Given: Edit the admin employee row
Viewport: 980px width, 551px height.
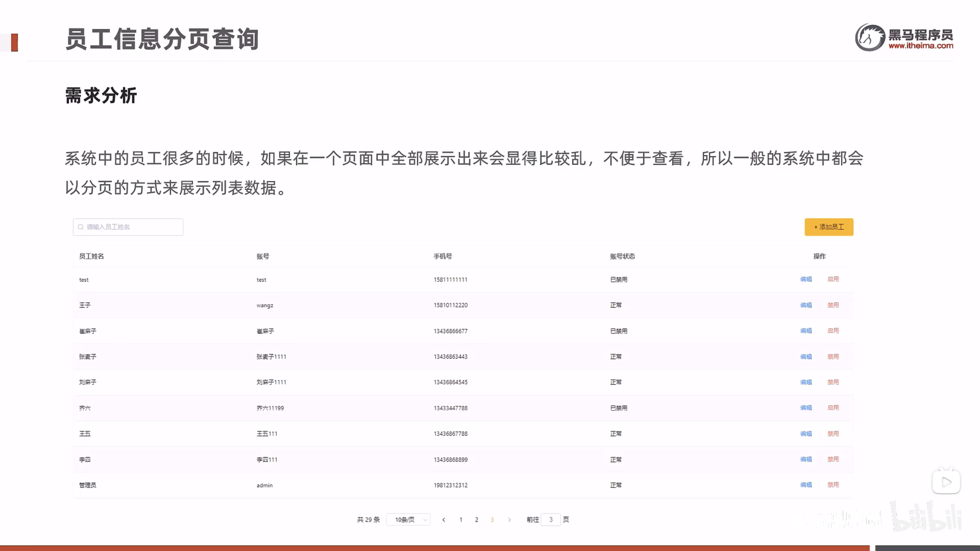Looking at the screenshot, I should click(x=806, y=485).
